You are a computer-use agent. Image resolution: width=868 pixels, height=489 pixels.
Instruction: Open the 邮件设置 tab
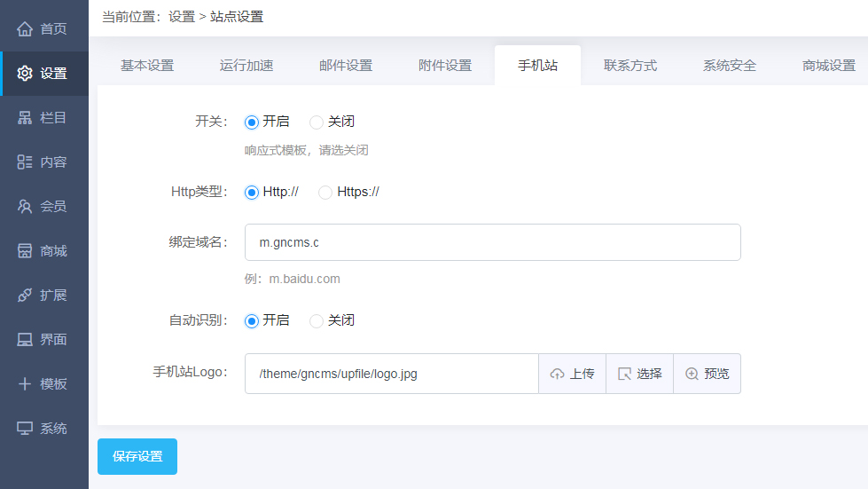(x=346, y=66)
